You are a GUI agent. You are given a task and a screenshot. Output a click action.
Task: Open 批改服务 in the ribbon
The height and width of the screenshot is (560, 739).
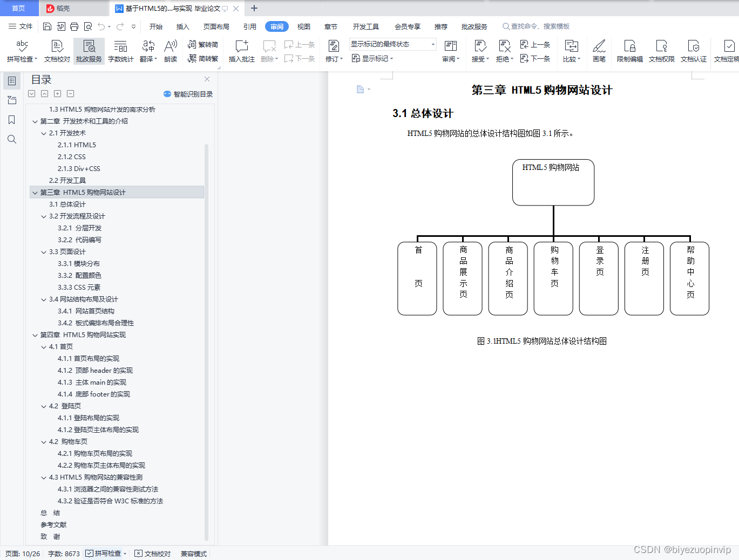click(89, 51)
